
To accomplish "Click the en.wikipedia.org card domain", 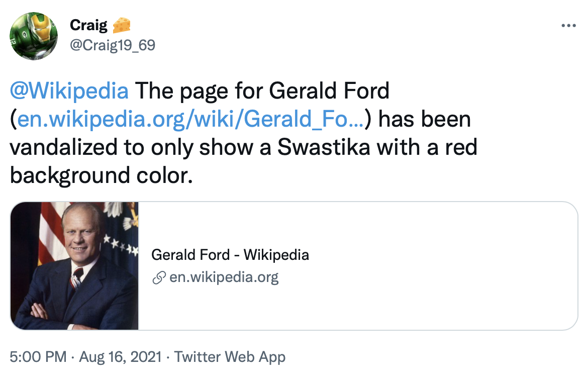I will click(224, 277).
